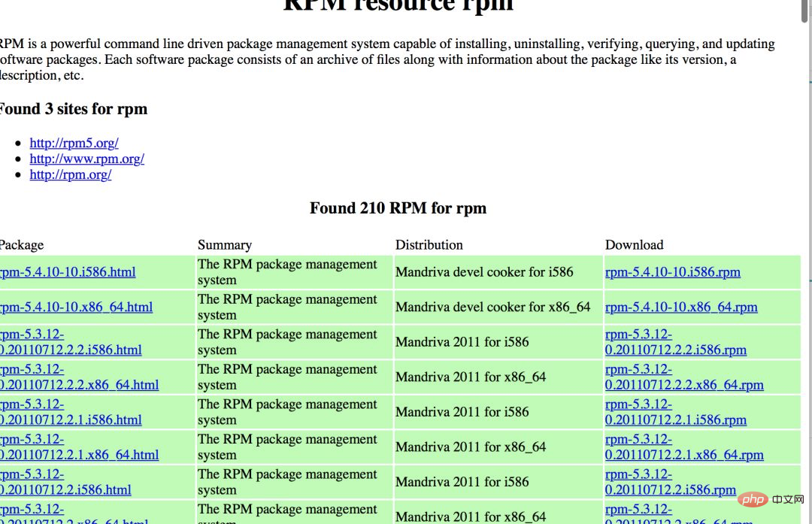Download rpm-5.4.10-10.x86_64.rpm

tap(681, 307)
